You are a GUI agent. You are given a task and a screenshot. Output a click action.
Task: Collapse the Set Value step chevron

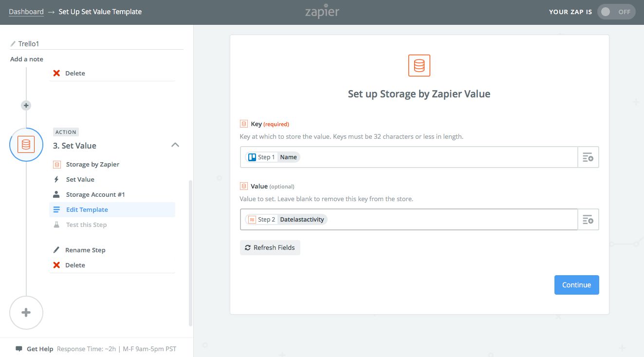click(175, 145)
